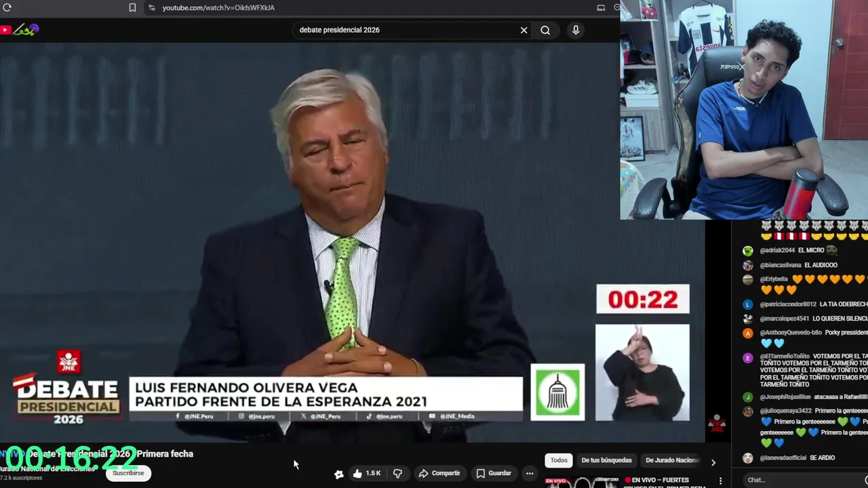Subscribe to channel with the Suscribirse button
This screenshot has height=488, width=868.
click(x=128, y=473)
